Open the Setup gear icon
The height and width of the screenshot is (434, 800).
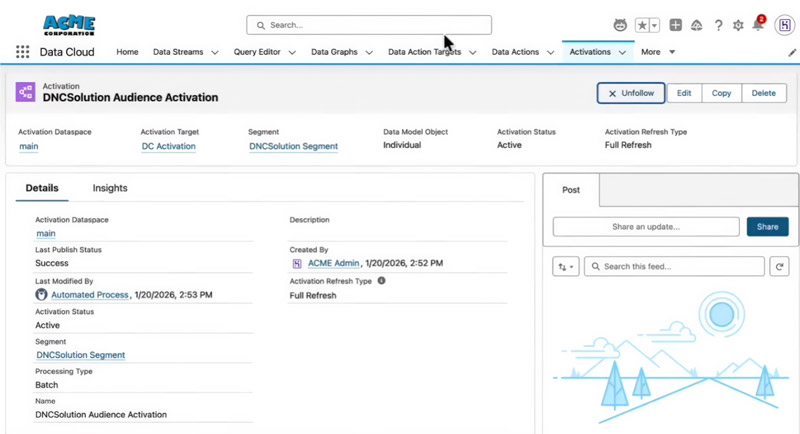pyautogui.click(x=738, y=25)
